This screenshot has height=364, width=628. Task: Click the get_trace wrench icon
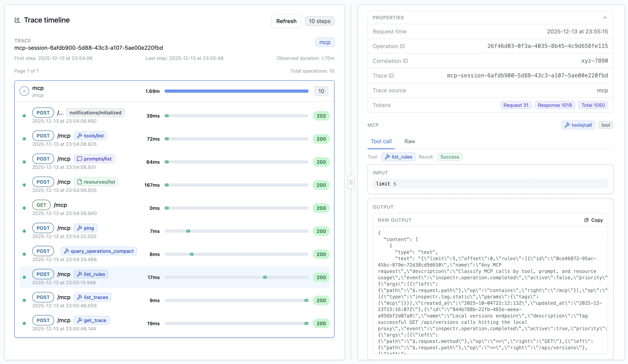click(x=80, y=320)
